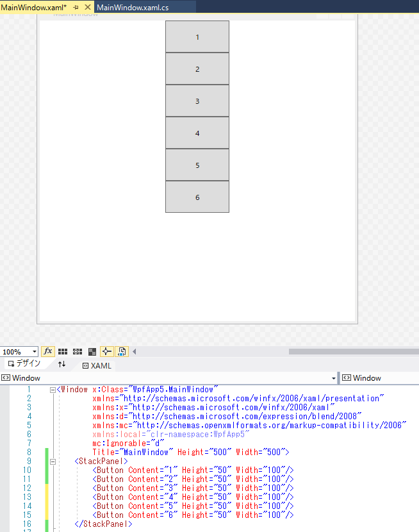Click button 6 in the designer

point(197,197)
